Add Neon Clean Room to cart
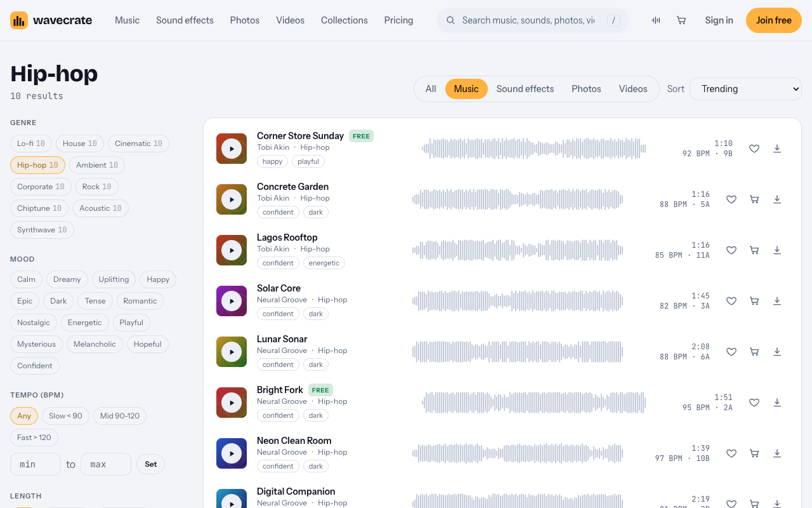The width and height of the screenshot is (812, 508). [x=754, y=453]
